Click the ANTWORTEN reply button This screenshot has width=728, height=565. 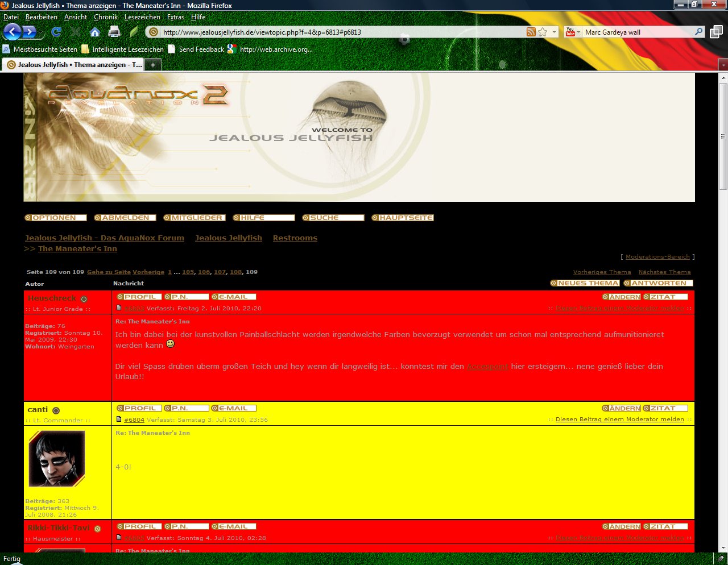coord(658,283)
